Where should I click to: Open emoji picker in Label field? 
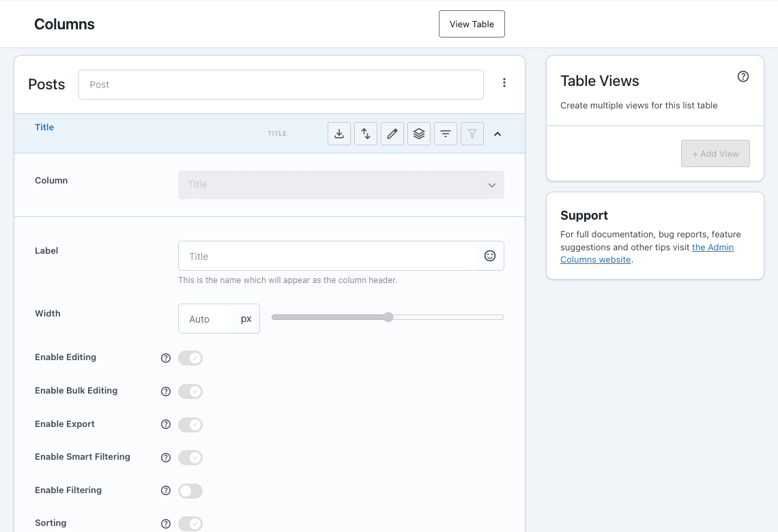[490, 256]
